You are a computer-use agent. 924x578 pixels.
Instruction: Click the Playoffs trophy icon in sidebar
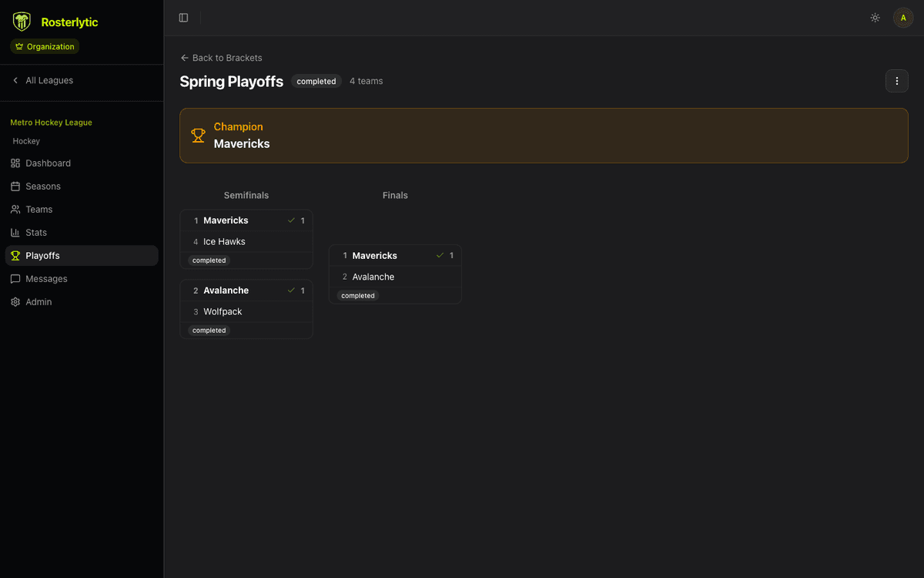[x=15, y=256]
